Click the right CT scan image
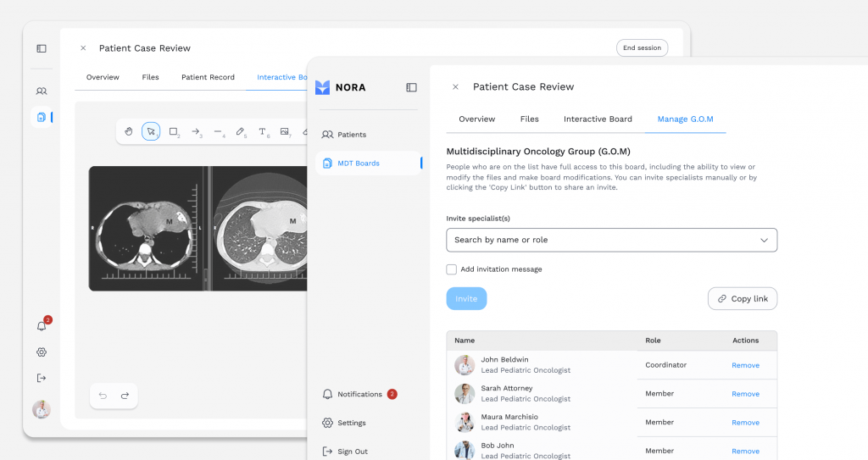868x460 pixels. click(x=260, y=229)
